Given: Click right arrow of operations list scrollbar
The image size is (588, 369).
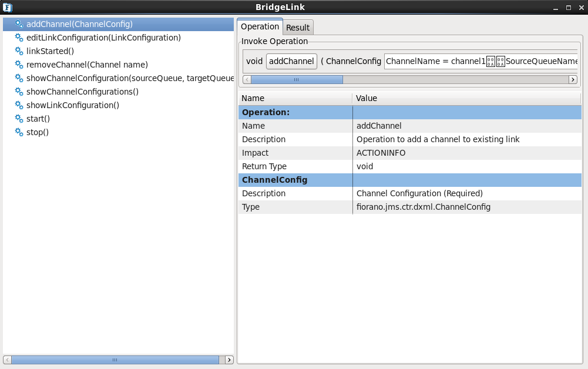Looking at the screenshot, I should [x=229, y=360].
